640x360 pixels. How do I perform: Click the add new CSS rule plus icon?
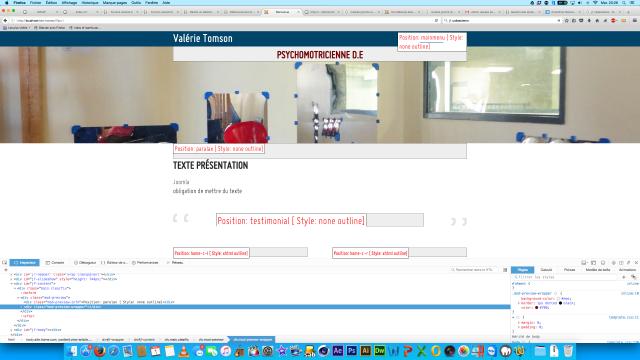(624, 277)
